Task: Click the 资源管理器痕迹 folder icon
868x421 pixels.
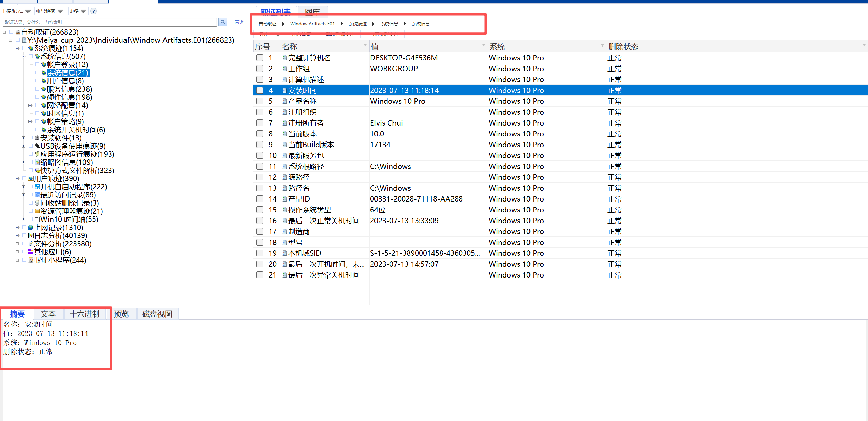Action: [x=37, y=211]
